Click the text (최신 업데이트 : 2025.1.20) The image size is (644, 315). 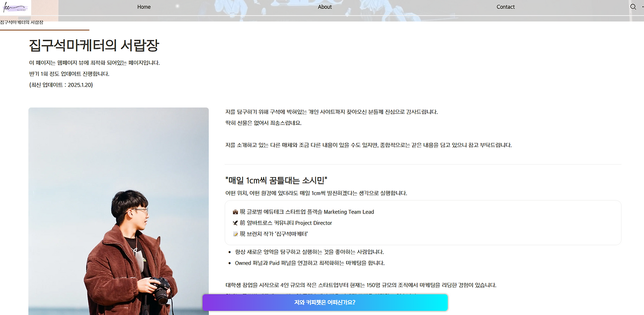pos(61,85)
